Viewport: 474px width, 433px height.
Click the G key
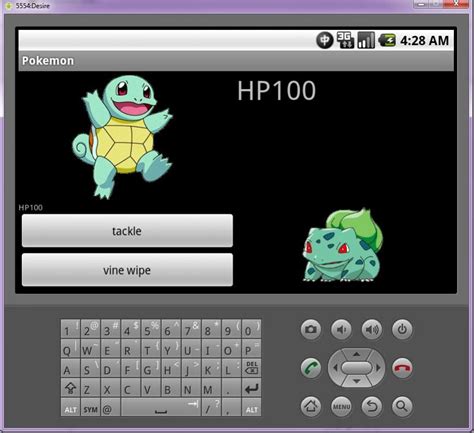click(151, 368)
